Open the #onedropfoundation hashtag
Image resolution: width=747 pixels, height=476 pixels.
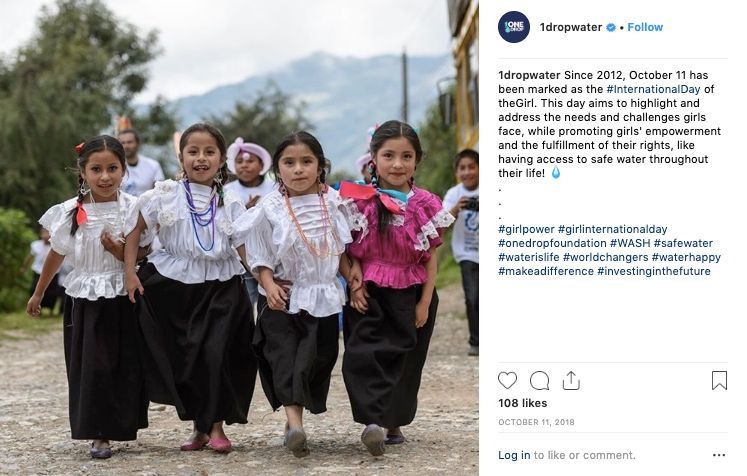click(x=552, y=243)
